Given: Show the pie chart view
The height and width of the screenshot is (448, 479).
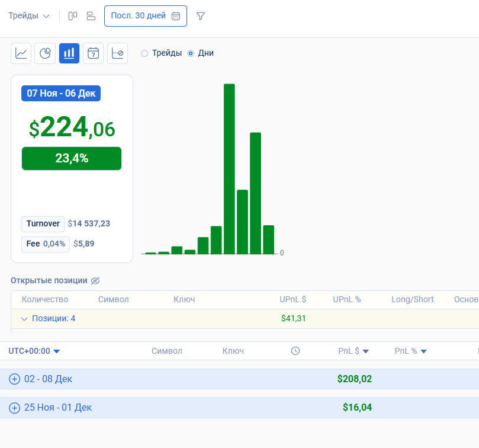Looking at the screenshot, I should pyautogui.click(x=45, y=53).
